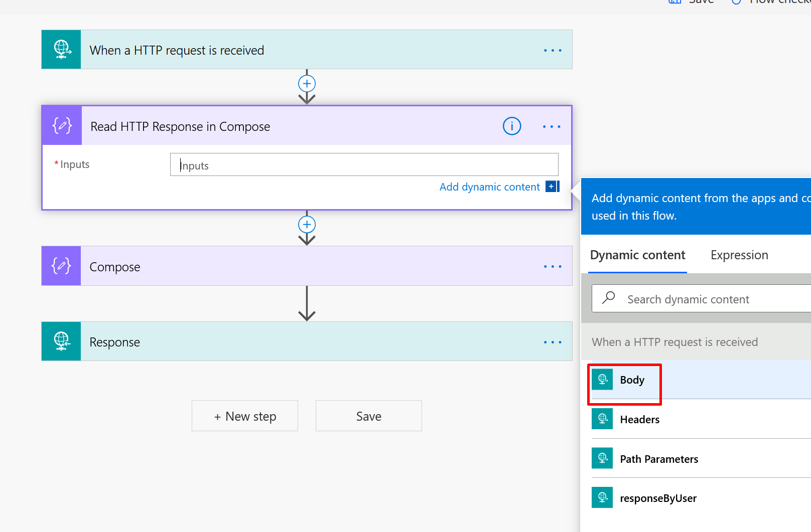Click the Read HTTP Response Compose icon
The height and width of the screenshot is (532, 811).
[x=62, y=125]
